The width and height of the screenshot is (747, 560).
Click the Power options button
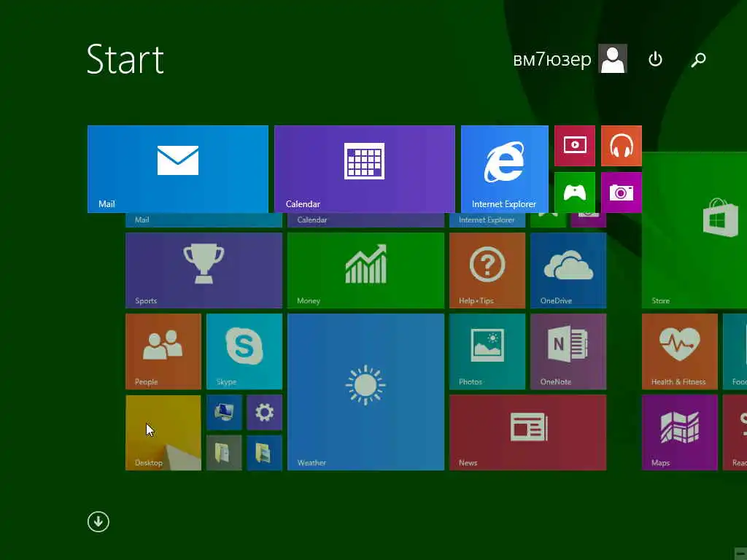pyautogui.click(x=656, y=59)
